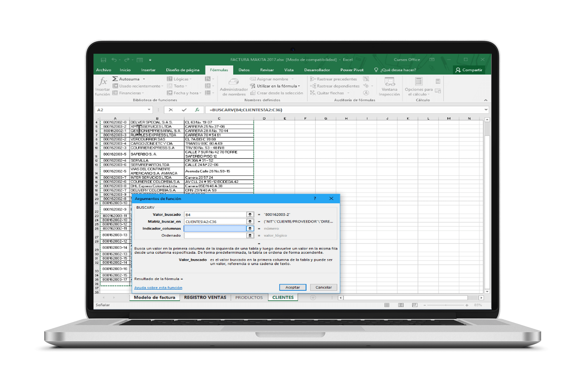Viewport: 583px width, 392px height.
Task: Open Ayuda sobre esta función link
Action: [158, 288]
